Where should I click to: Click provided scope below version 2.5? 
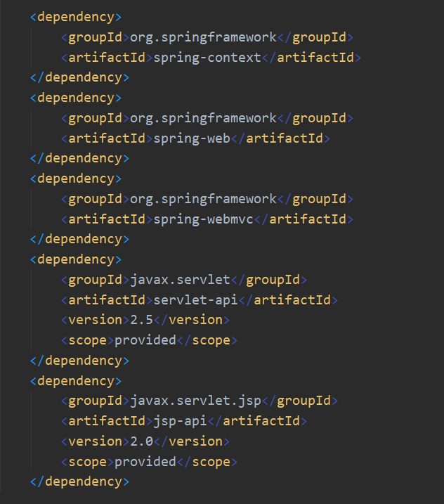(x=145, y=340)
